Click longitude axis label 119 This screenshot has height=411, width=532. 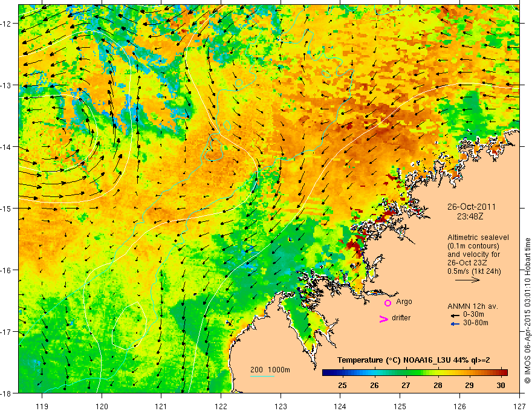pyautogui.click(x=42, y=406)
